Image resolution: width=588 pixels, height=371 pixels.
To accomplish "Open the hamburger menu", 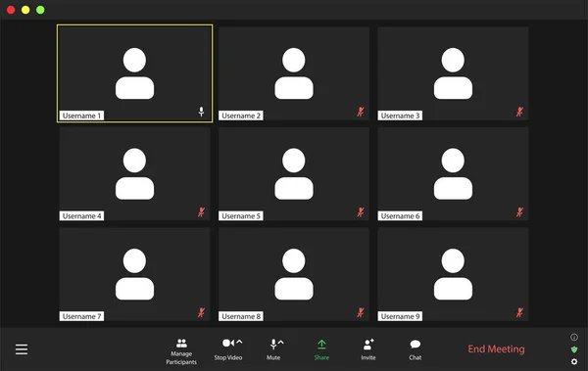I will coord(22,349).
